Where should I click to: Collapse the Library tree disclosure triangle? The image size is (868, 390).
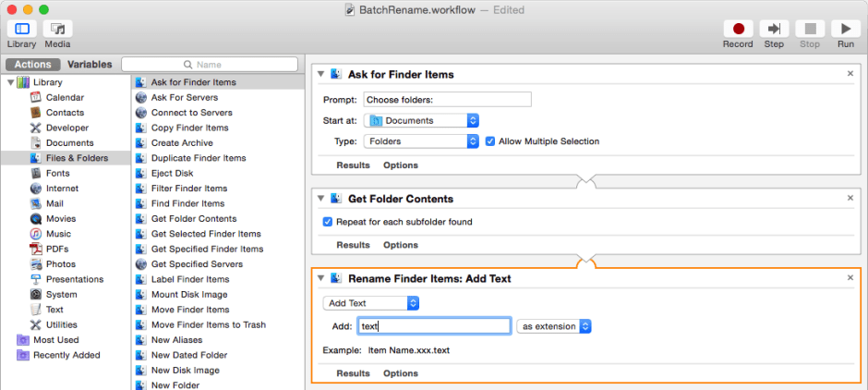[x=10, y=82]
